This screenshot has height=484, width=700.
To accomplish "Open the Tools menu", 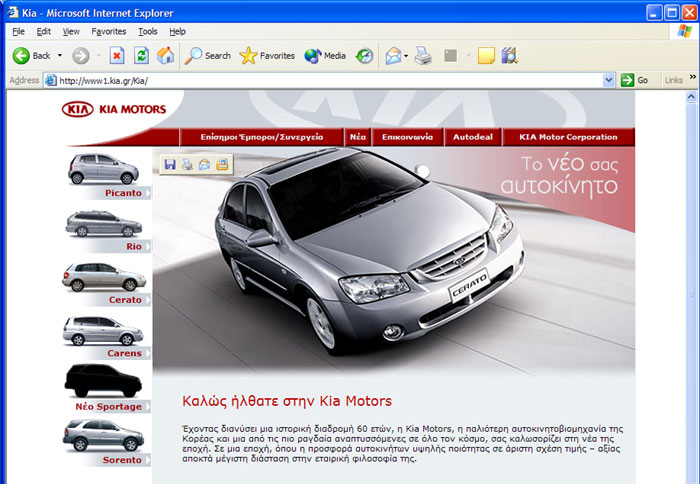I will tap(147, 32).
